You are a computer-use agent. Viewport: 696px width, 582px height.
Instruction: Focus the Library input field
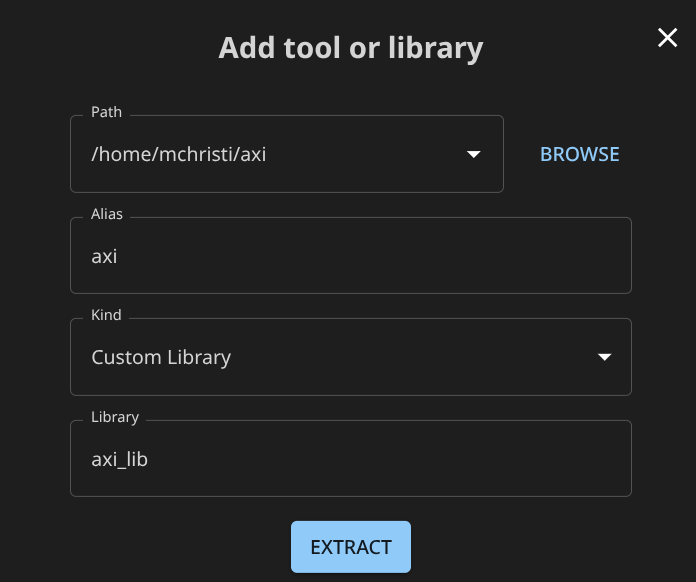coord(350,459)
